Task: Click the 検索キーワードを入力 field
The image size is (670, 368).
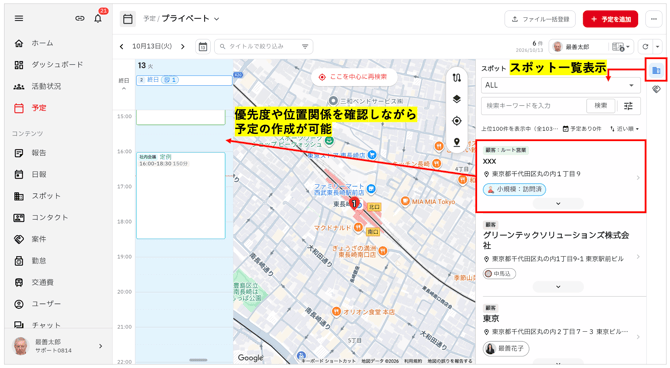Action: pyautogui.click(x=534, y=106)
